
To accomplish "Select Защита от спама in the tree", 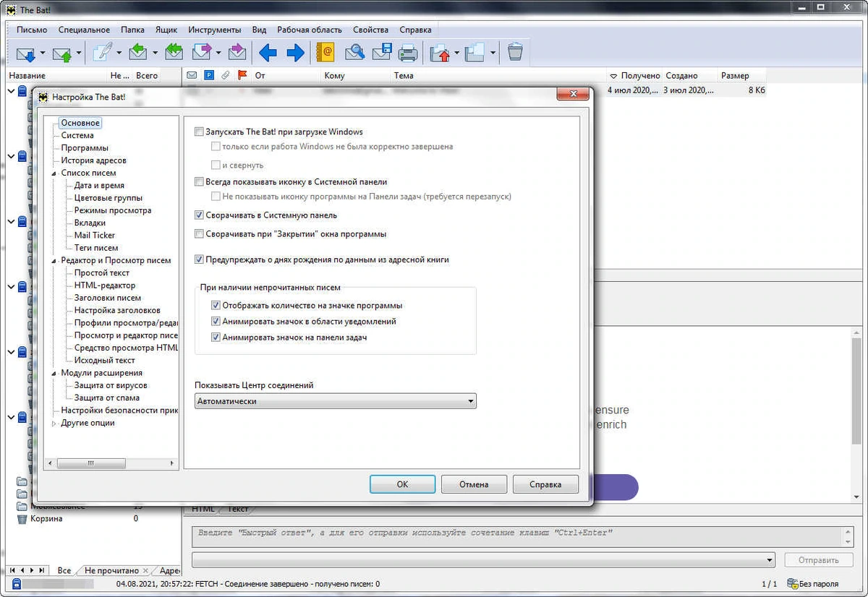I will (107, 398).
